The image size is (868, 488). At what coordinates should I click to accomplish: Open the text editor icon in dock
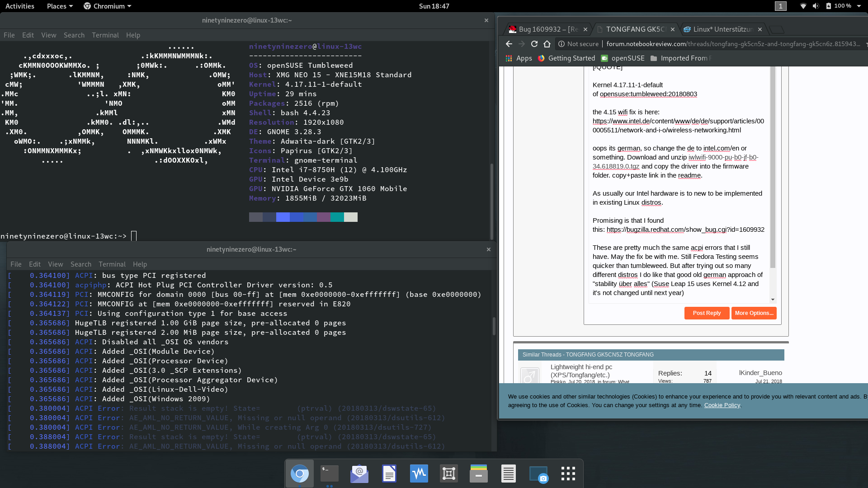point(508,474)
